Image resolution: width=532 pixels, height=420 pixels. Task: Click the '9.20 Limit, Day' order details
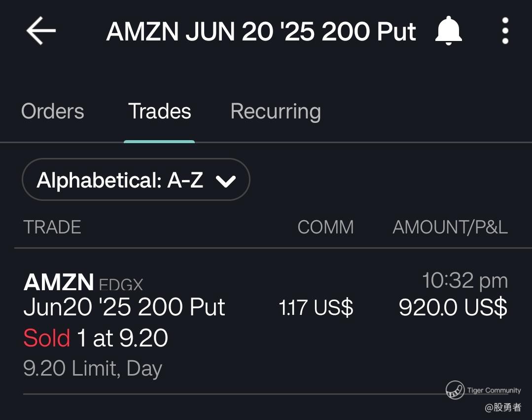click(x=93, y=369)
